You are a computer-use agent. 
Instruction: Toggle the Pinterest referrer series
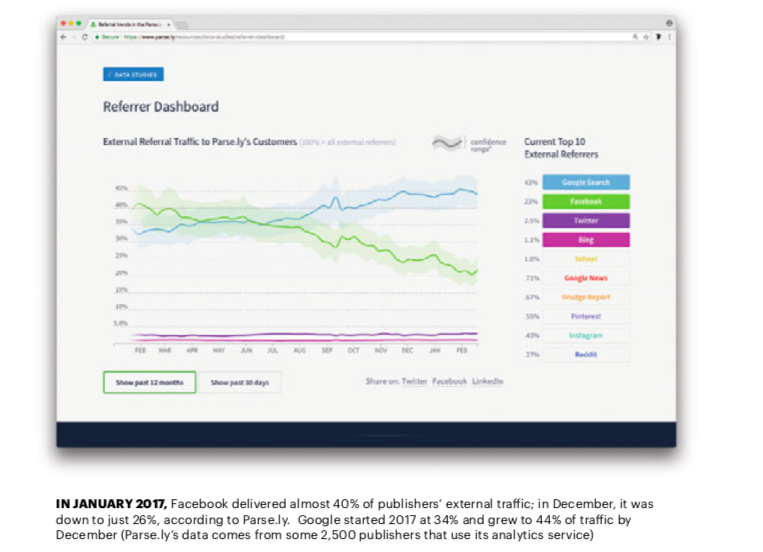tap(586, 316)
